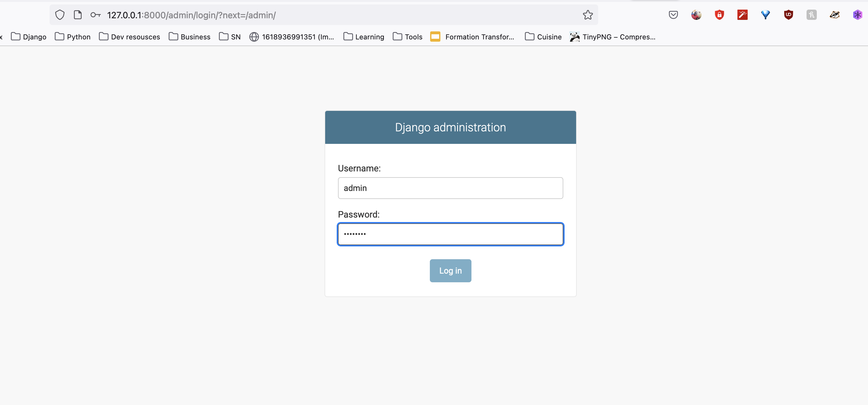Viewport: 868px width, 405px height.
Task: Open the key icon in the address bar
Action: click(x=95, y=15)
